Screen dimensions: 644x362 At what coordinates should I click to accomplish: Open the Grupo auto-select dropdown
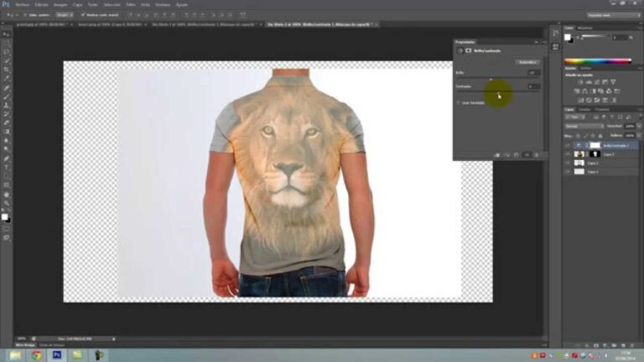(64, 15)
